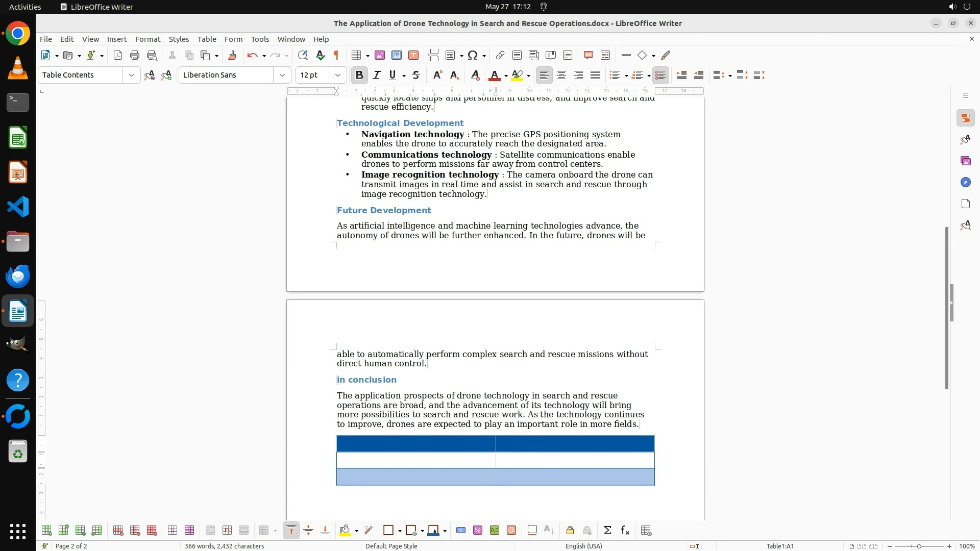Click the first blue header table cell
Viewport: 980px width, 551px height.
[415, 444]
